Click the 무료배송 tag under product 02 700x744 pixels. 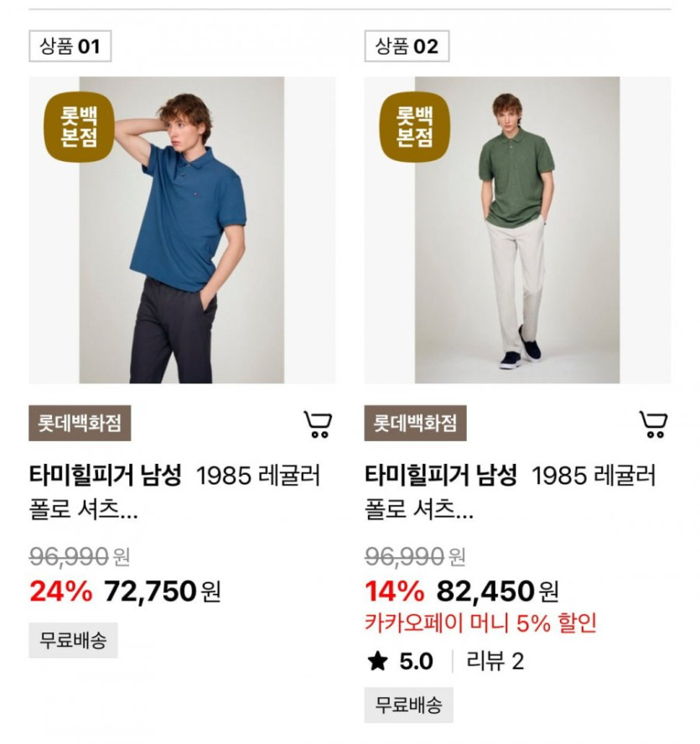(x=408, y=705)
